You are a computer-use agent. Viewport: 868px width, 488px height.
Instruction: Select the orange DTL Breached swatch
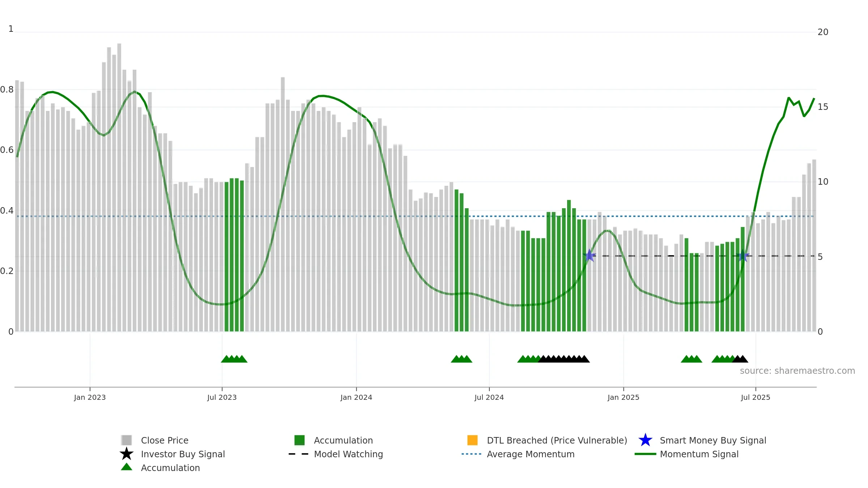tap(472, 440)
